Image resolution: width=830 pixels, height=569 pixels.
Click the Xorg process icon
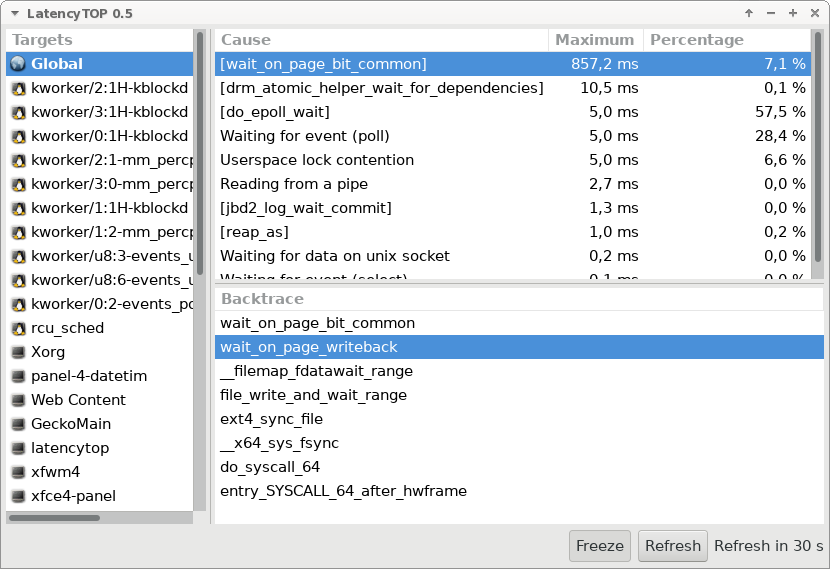click(18, 352)
